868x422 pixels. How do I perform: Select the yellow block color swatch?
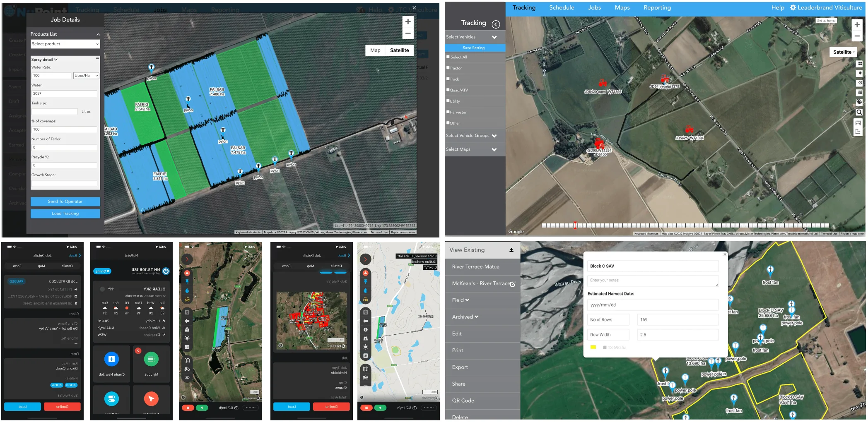[593, 347]
